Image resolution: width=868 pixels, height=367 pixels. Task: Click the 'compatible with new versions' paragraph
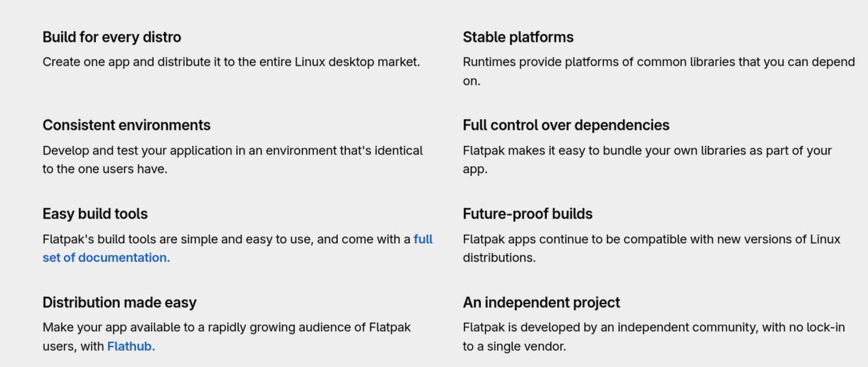tap(652, 248)
